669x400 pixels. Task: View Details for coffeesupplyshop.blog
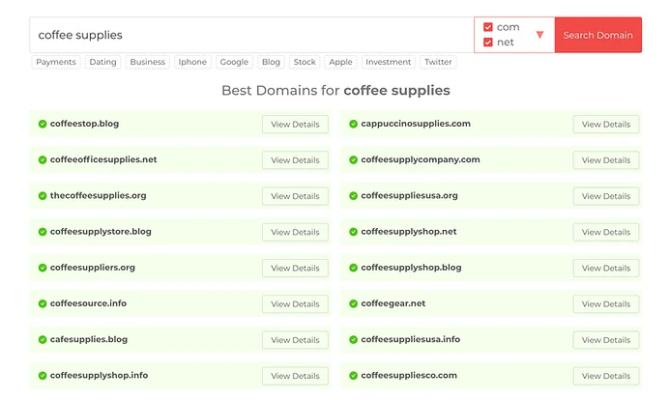click(x=606, y=268)
